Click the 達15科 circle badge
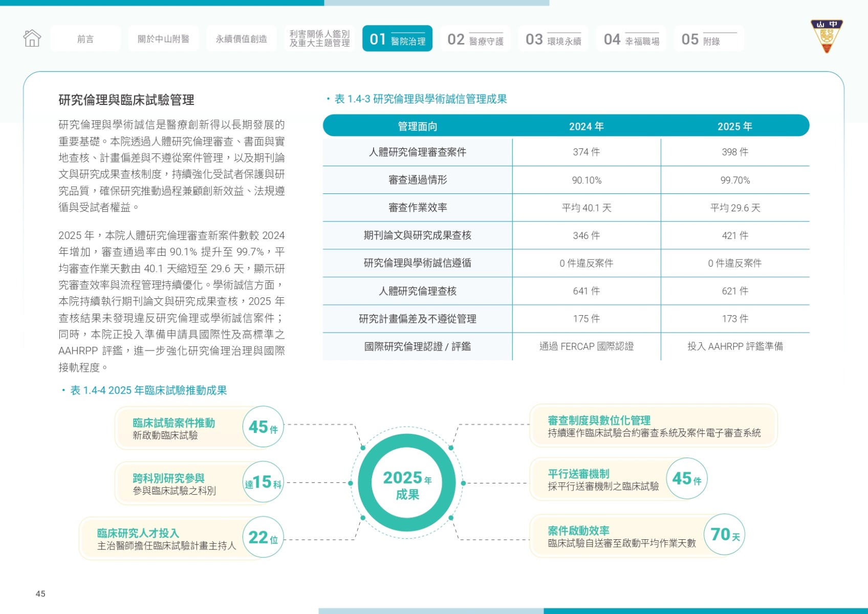Image resolution: width=868 pixels, height=614 pixels. click(263, 482)
